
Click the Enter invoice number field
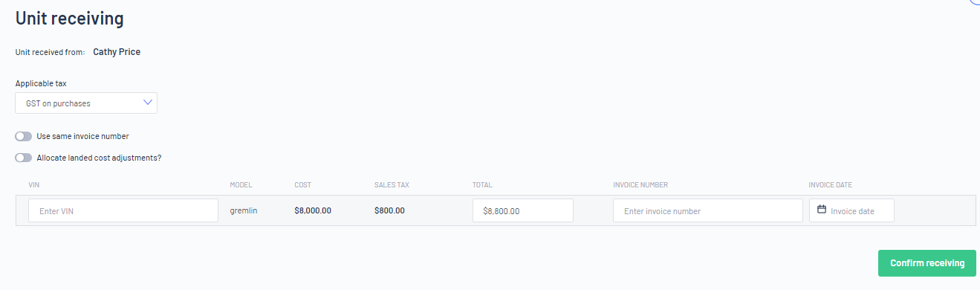tap(708, 210)
